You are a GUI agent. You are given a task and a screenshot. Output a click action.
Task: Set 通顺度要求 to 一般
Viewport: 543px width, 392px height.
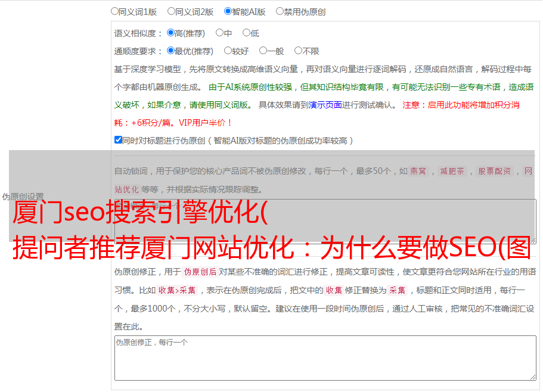pyautogui.click(x=262, y=51)
